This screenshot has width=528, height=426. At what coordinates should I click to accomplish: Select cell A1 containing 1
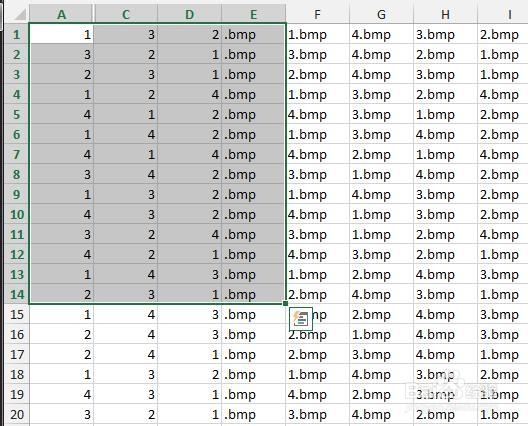click(x=61, y=34)
